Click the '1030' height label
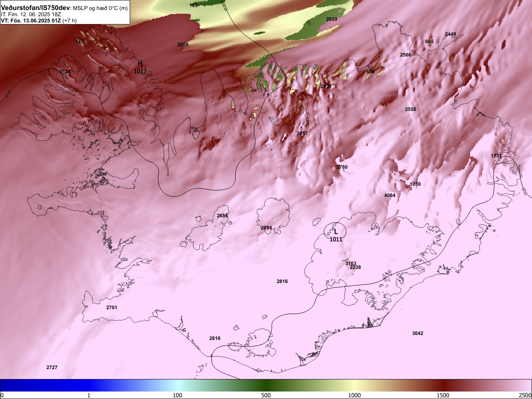532x399 pixels. 415,184
